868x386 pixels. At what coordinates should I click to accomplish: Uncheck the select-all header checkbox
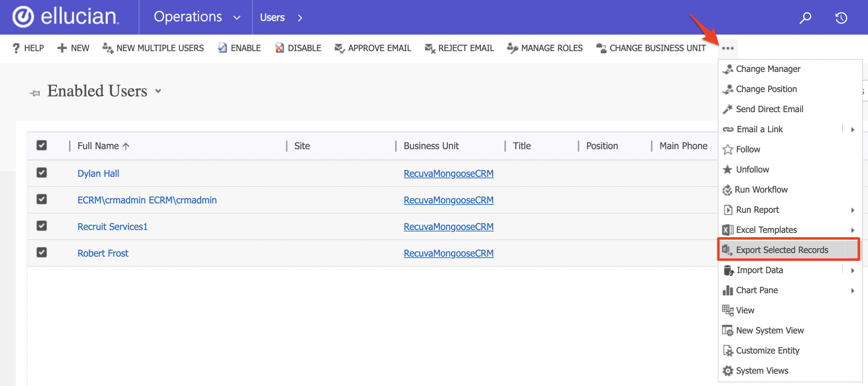[x=42, y=145]
